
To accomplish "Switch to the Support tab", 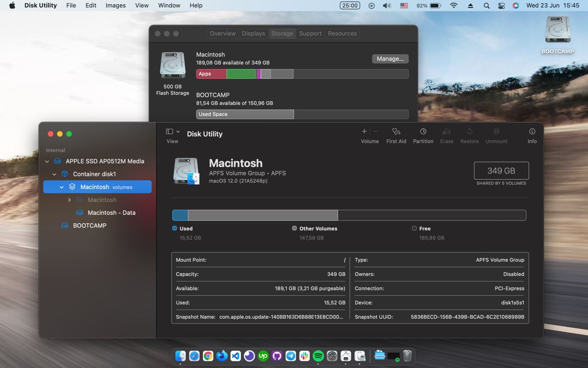I will 311,34.
